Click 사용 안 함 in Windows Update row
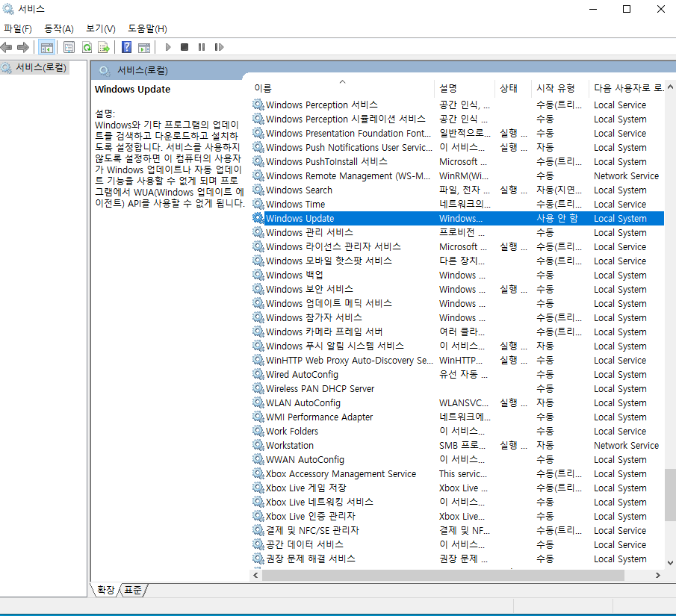This screenshot has height=616, width=676. [557, 218]
